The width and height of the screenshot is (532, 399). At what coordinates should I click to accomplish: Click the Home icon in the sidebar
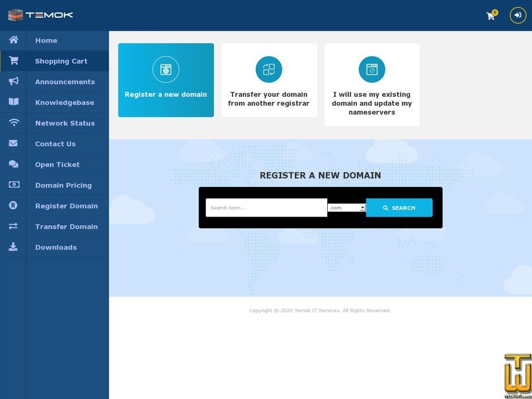[x=13, y=40]
